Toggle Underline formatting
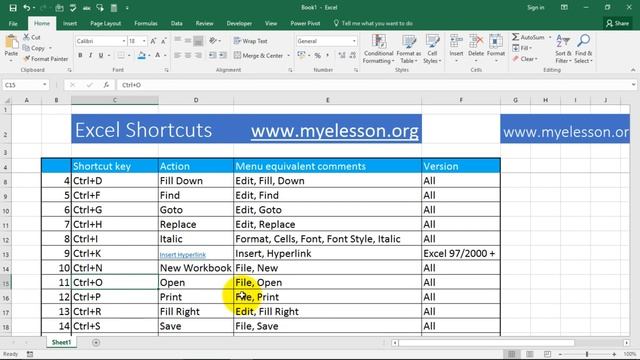Image resolution: width=640 pixels, height=360 pixels. (x=101, y=55)
